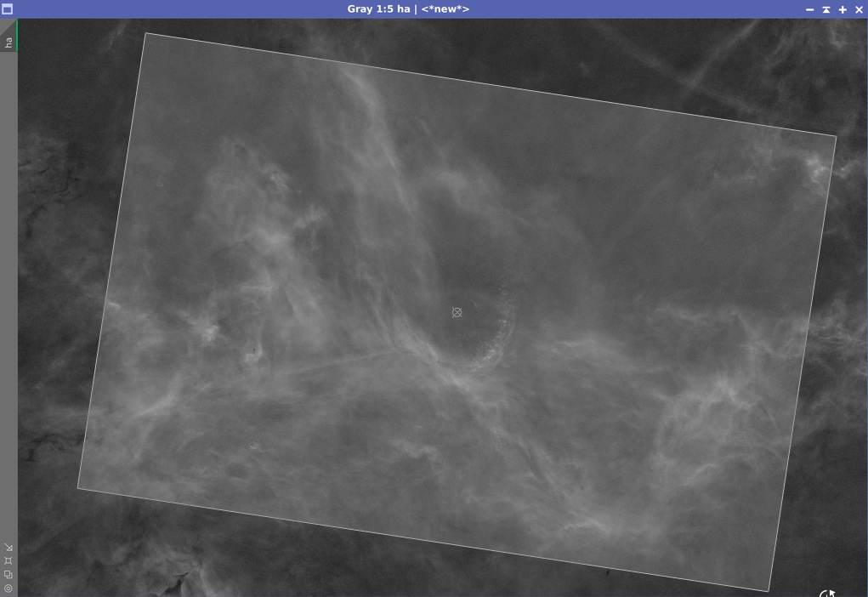
Task: Click the folded corner triangle above 'ha' tab
Action: point(7,26)
